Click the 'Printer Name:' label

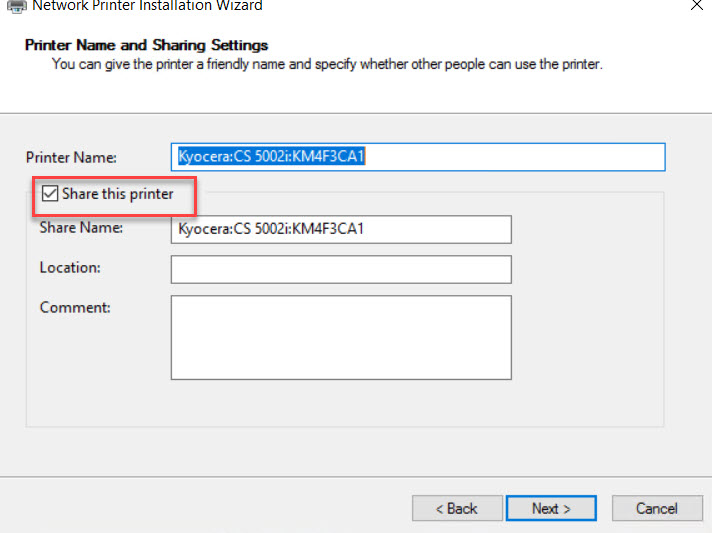[71, 158]
